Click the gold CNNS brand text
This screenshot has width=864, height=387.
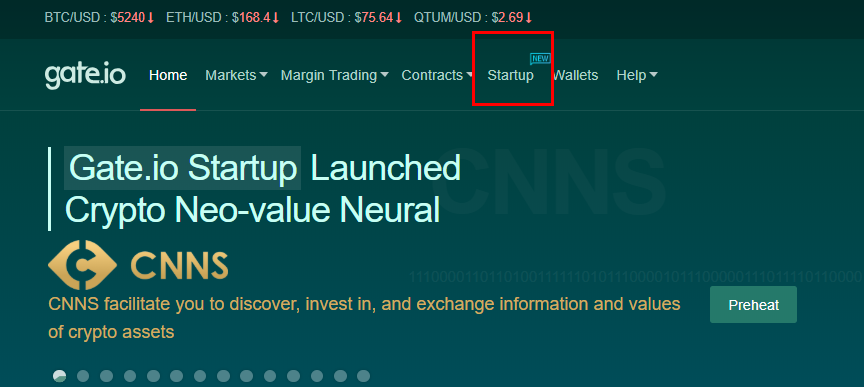(x=179, y=265)
